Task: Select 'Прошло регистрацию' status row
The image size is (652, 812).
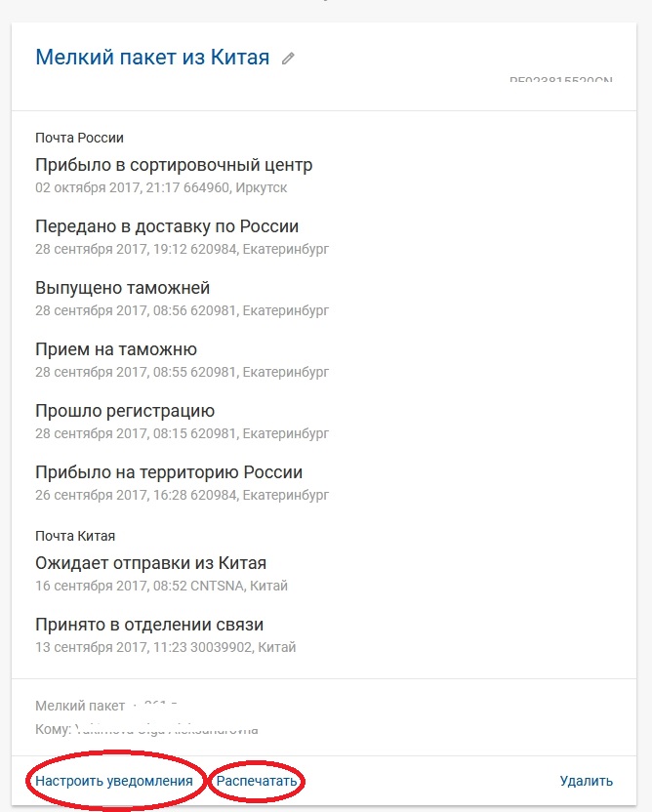Action: pyautogui.click(x=125, y=411)
